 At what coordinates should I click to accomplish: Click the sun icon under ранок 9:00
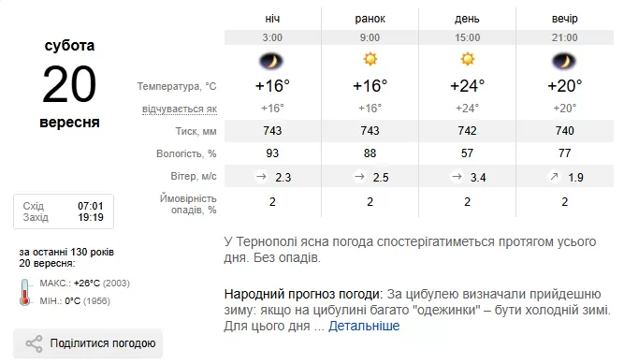click(x=370, y=59)
